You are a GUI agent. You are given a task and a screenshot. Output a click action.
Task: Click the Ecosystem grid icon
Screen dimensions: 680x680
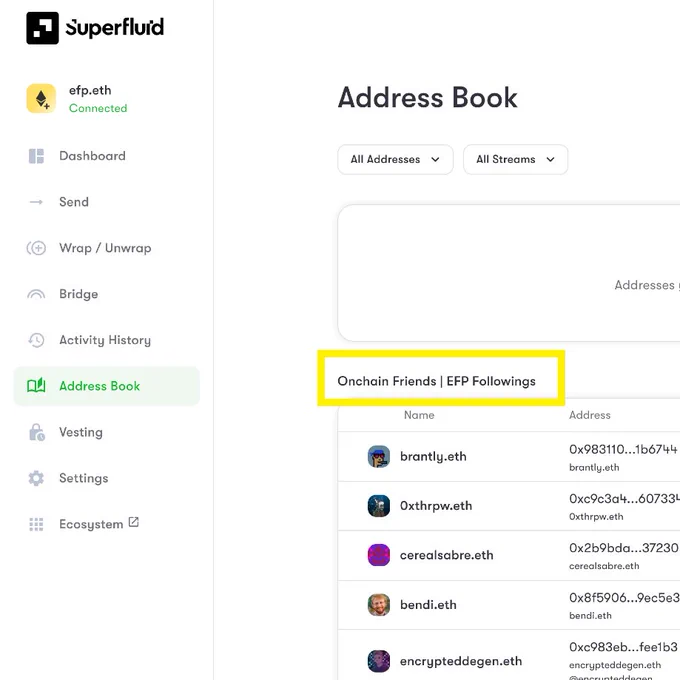(36, 524)
